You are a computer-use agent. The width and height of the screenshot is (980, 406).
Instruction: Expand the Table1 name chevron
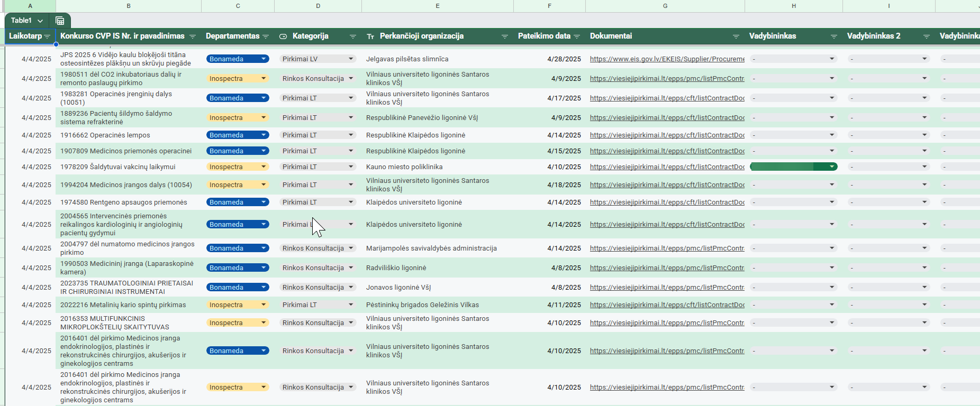(40, 21)
